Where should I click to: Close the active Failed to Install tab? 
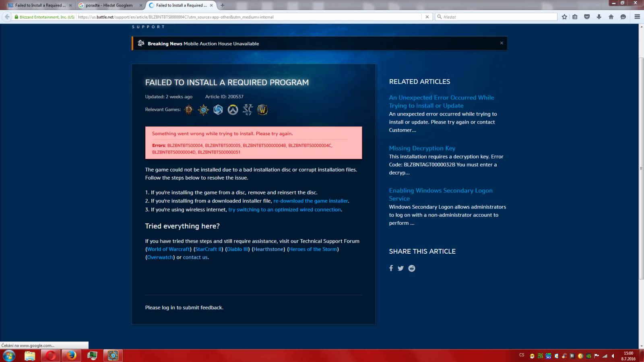(211, 5)
